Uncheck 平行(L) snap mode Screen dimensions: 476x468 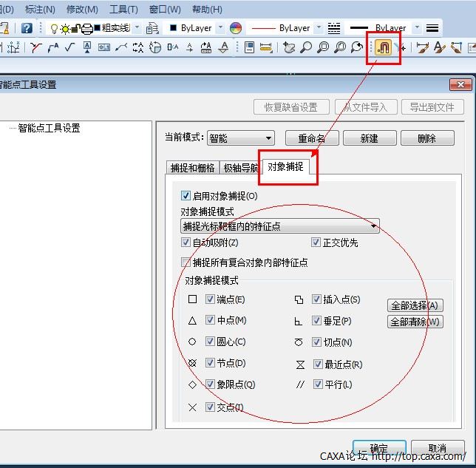[x=318, y=384]
